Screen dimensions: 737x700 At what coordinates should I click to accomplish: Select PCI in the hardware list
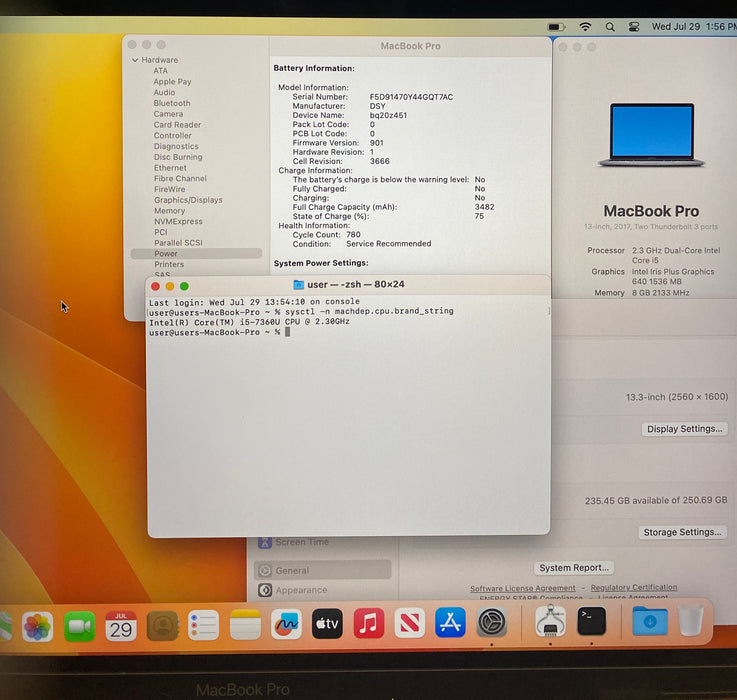coord(161,232)
